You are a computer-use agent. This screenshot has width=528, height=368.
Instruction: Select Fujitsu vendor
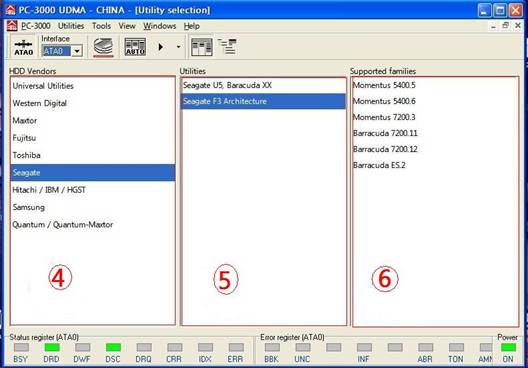(93, 138)
